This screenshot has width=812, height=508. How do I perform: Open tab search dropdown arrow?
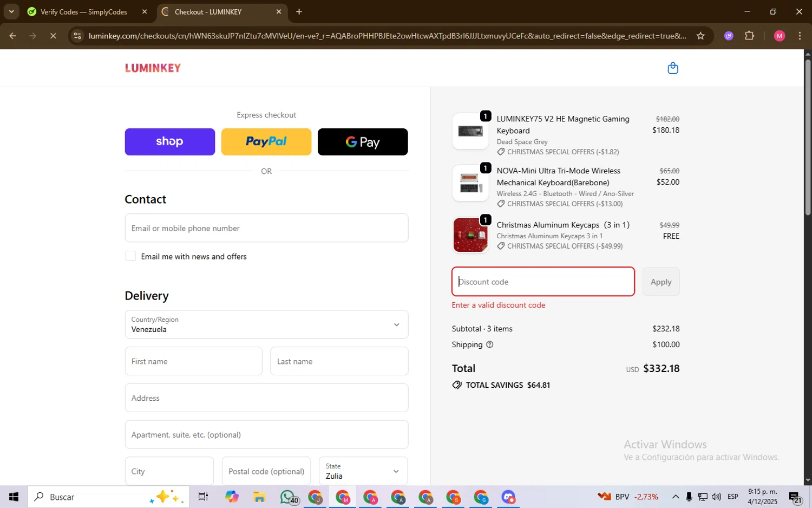click(11, 11)
